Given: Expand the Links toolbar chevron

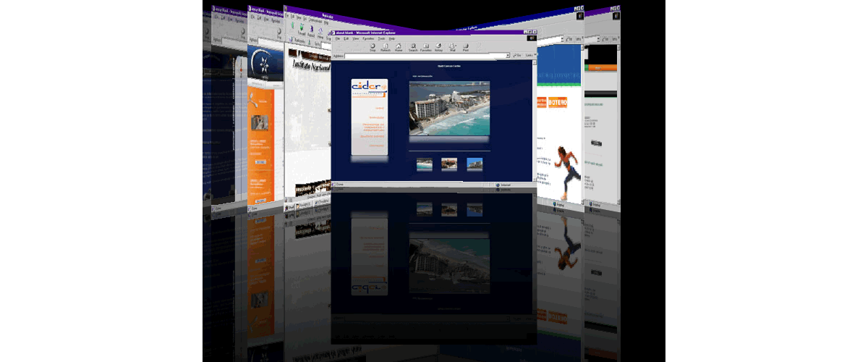Looking at the screenshot, I should click(x=530, y=55).
